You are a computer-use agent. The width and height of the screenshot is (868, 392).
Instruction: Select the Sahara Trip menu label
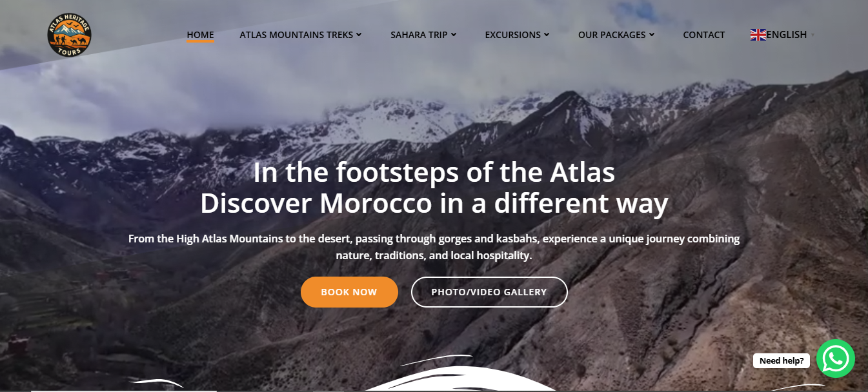click(x=419, y=35)
